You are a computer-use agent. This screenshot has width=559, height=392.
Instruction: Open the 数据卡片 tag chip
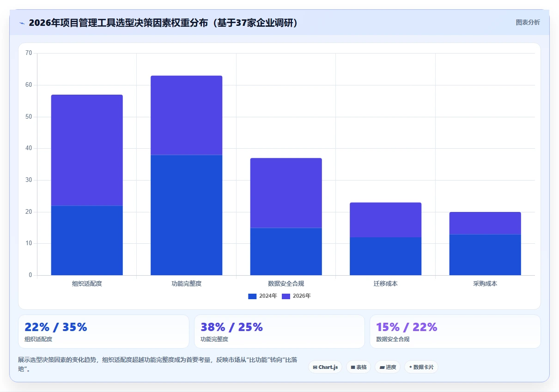421,367
